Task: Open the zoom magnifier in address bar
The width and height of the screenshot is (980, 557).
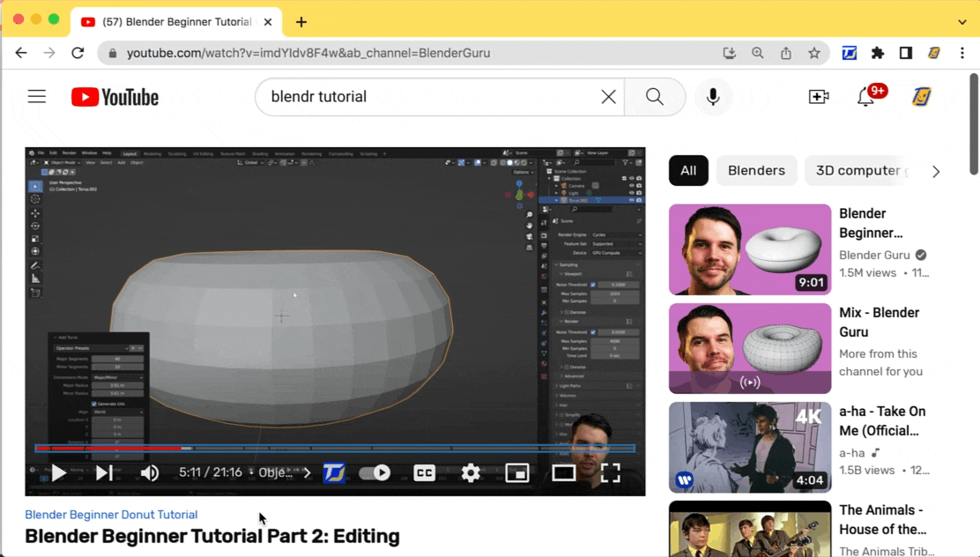Action: click(758, 53)
